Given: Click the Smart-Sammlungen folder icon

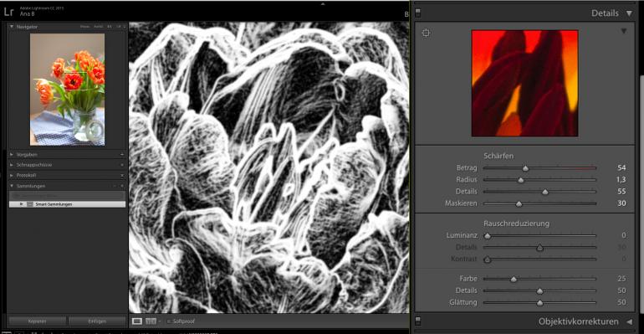Looking at the screenshot, I should [29, 204].
